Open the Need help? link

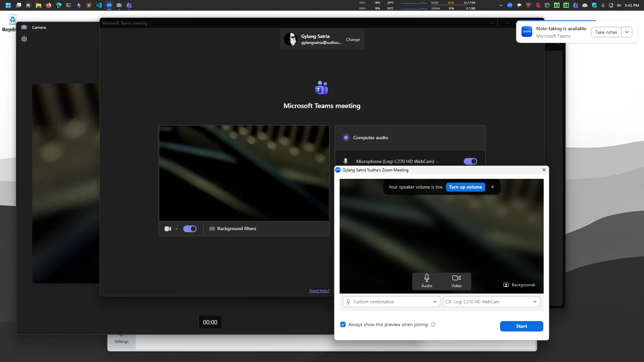click(319, 291)
